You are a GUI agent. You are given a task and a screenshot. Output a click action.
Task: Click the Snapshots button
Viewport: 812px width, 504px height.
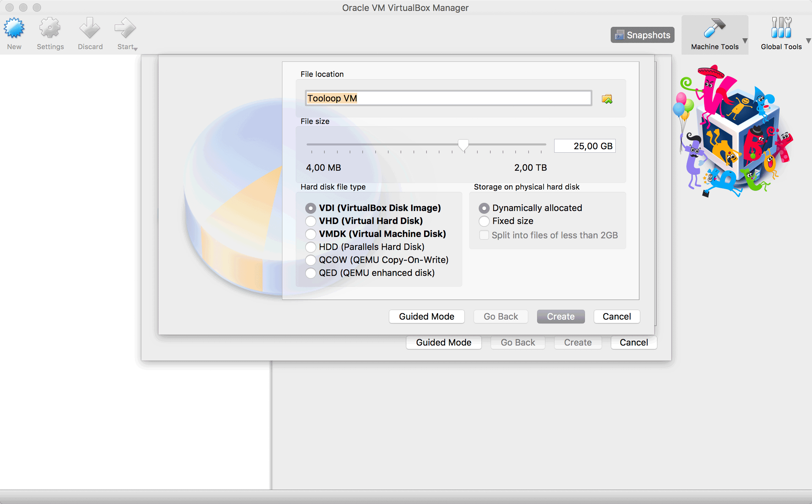642,35
